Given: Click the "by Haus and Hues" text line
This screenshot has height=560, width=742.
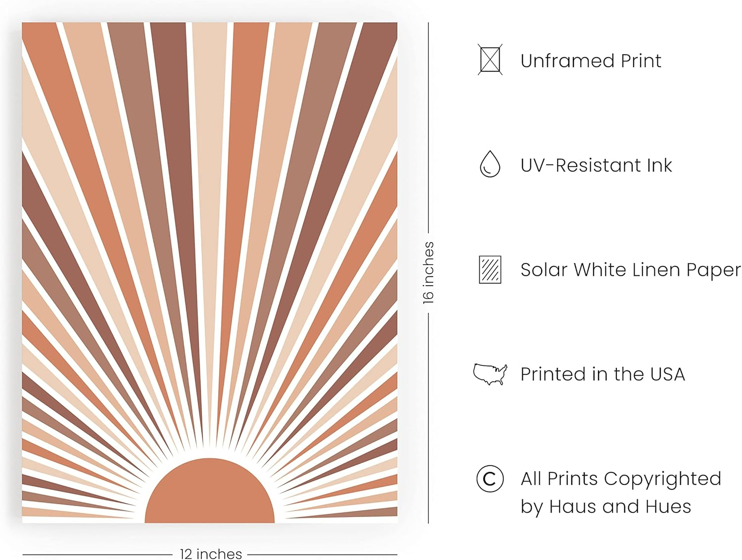Looking at the screenshot, I should [x=605, y=507].
